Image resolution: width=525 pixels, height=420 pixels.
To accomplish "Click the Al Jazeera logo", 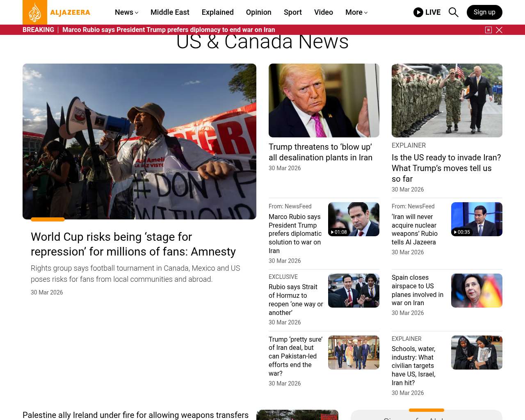I will [x=57, y=12].
